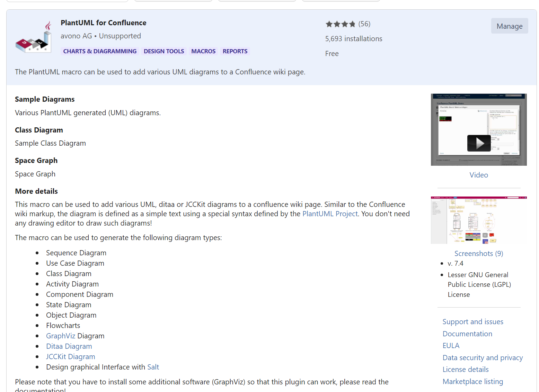Open the Ditaa Diagram link

click(69, 346)
